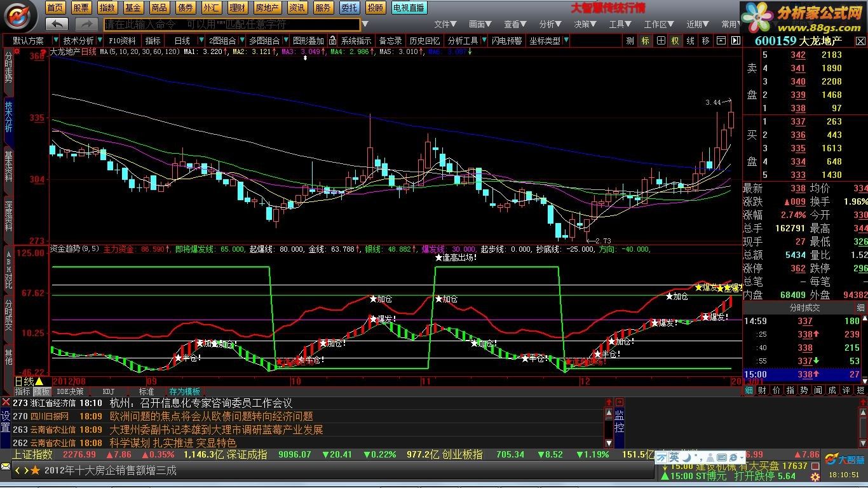Expand the 2图组合 dropdown arrow
Screen dimensions: 868x488
tap(241, 41)
